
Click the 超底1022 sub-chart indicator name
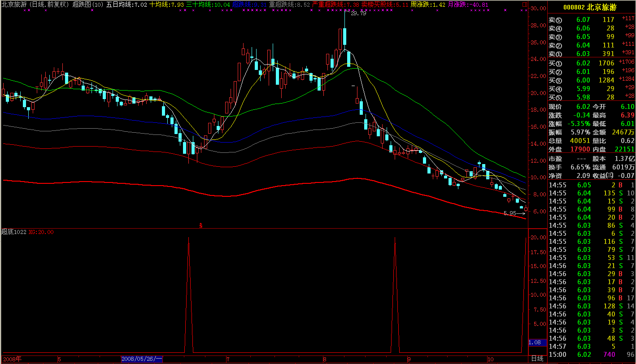(x=14, y=232)
